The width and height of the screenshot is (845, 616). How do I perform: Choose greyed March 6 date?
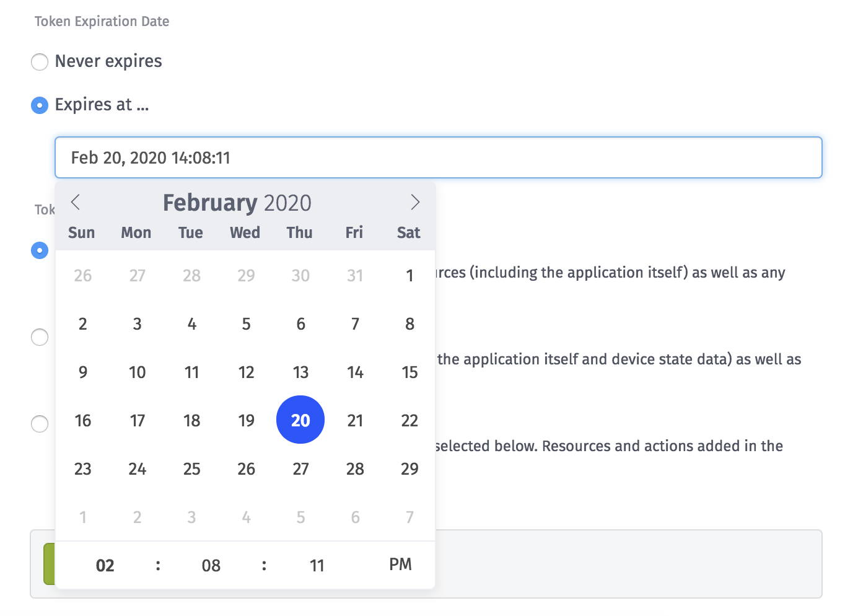point(355,517)
